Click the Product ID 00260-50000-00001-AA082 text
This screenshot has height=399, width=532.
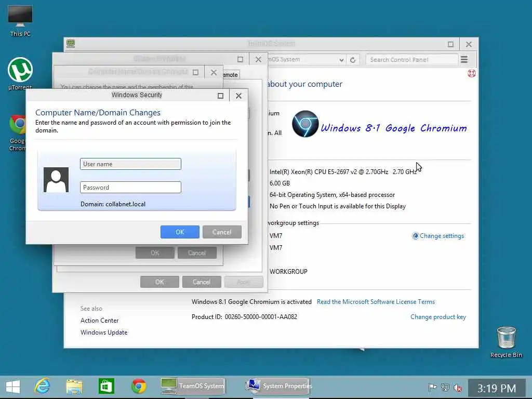[244, 317]
